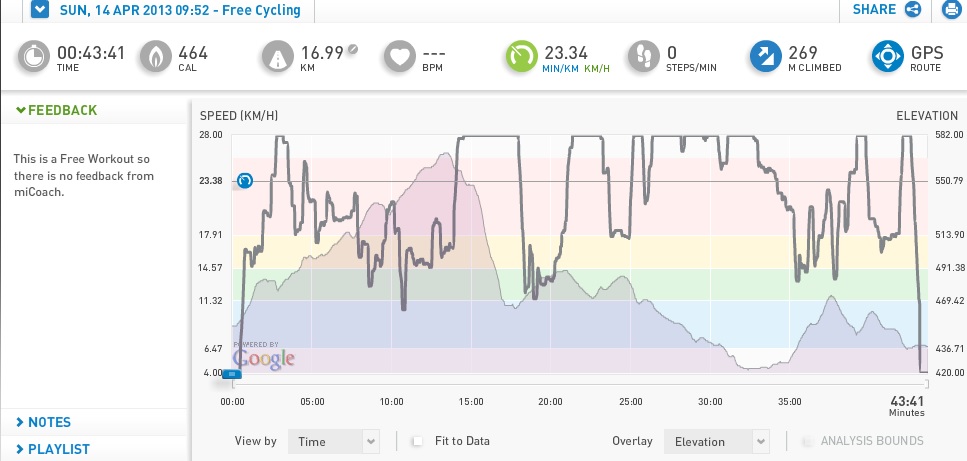Switch pace units to MIN/KM

tap(560, 68)
